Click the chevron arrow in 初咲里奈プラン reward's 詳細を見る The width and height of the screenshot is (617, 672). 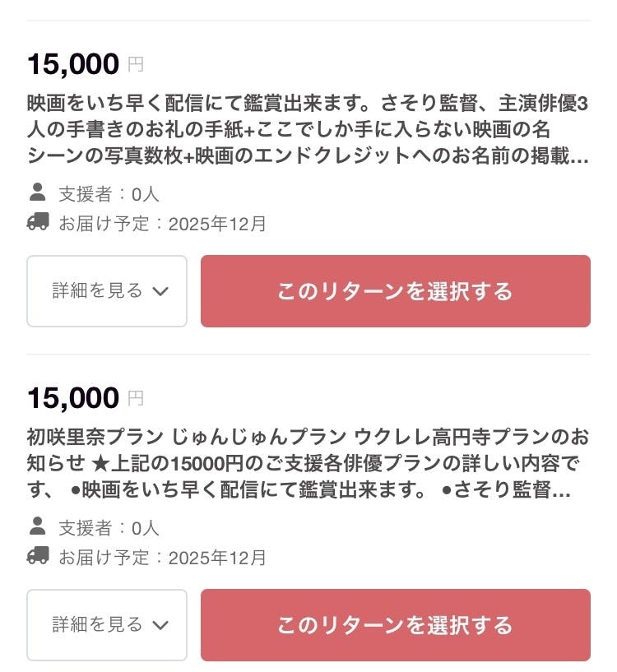pos(160,625)
